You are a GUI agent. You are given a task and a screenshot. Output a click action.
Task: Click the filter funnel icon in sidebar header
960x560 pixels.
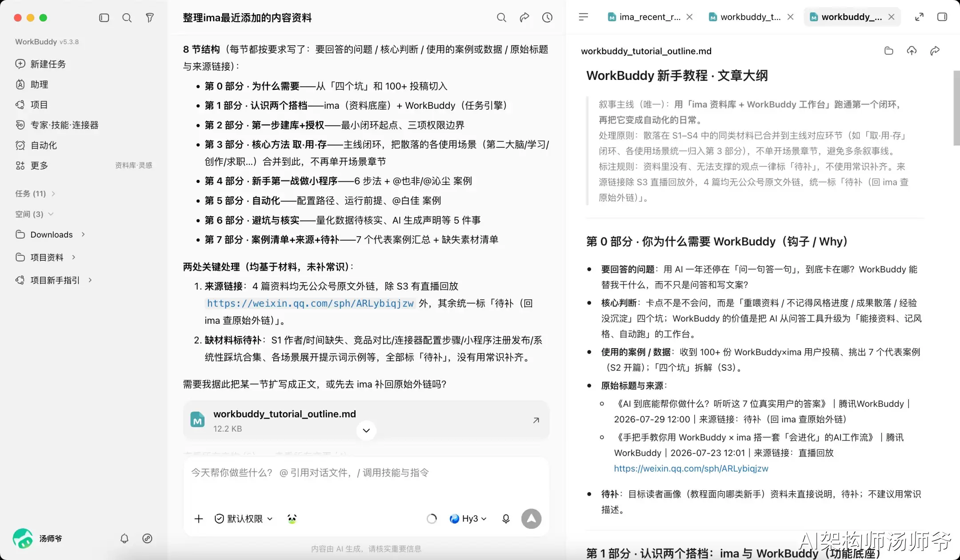point(150,18)
